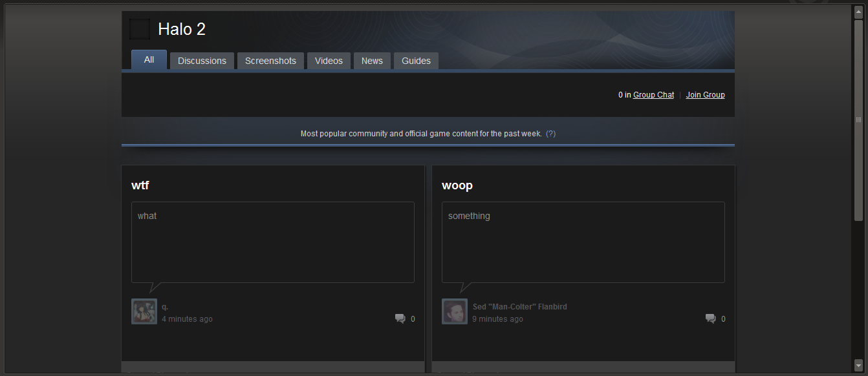Viewport: 868px width, 376px height.
Task: View avatar of user q.
Action: pos(144,311)
